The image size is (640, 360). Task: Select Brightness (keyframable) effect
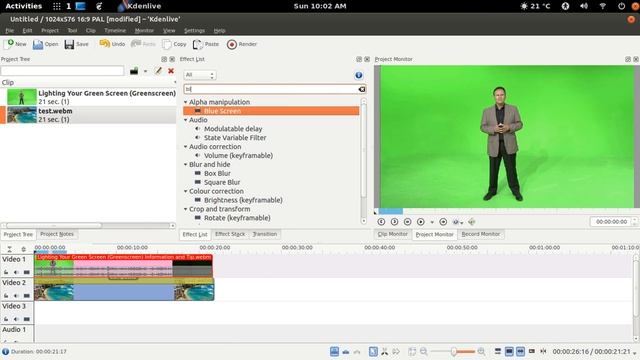[x=243, y=200]
